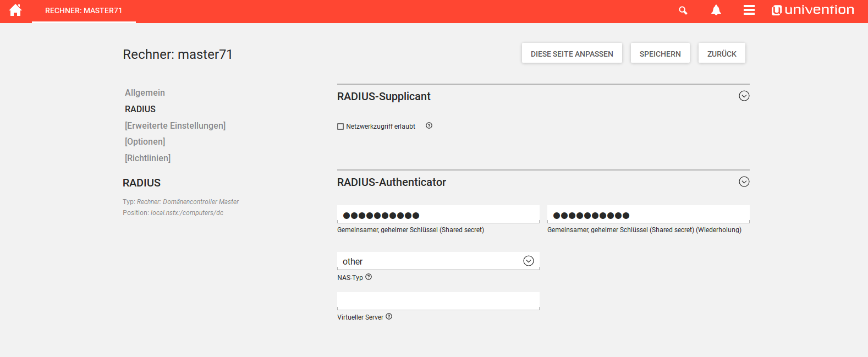The image size is (868, 357).
Task: Focus the Virtueller Server input field
Action: coord(438,301)
